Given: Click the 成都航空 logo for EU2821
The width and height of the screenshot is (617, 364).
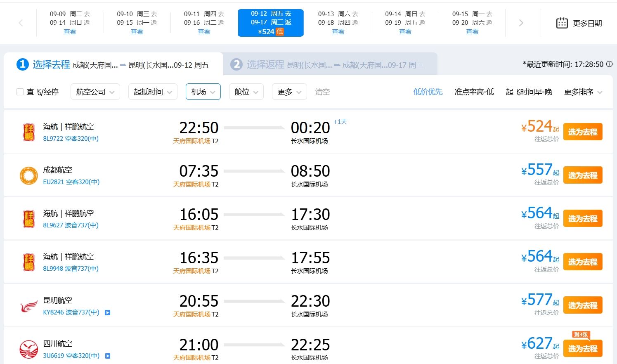Looking at the screenshot, I should point(28,175).
